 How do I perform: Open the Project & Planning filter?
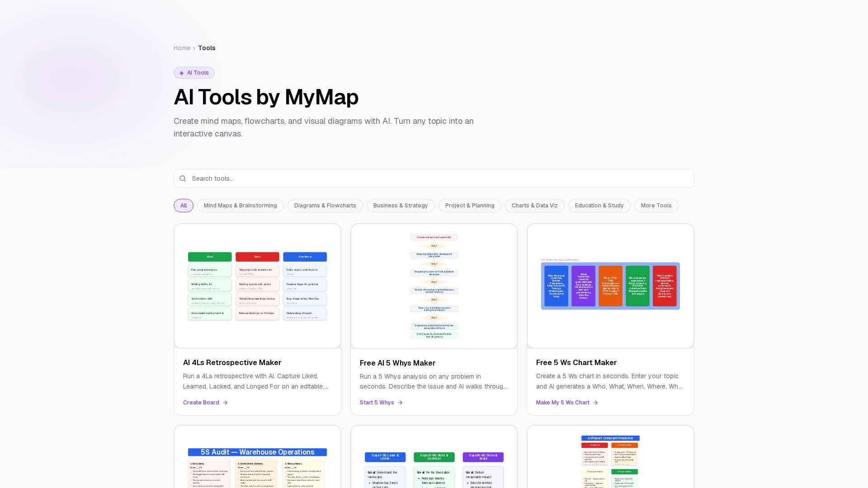pos(470,206)
